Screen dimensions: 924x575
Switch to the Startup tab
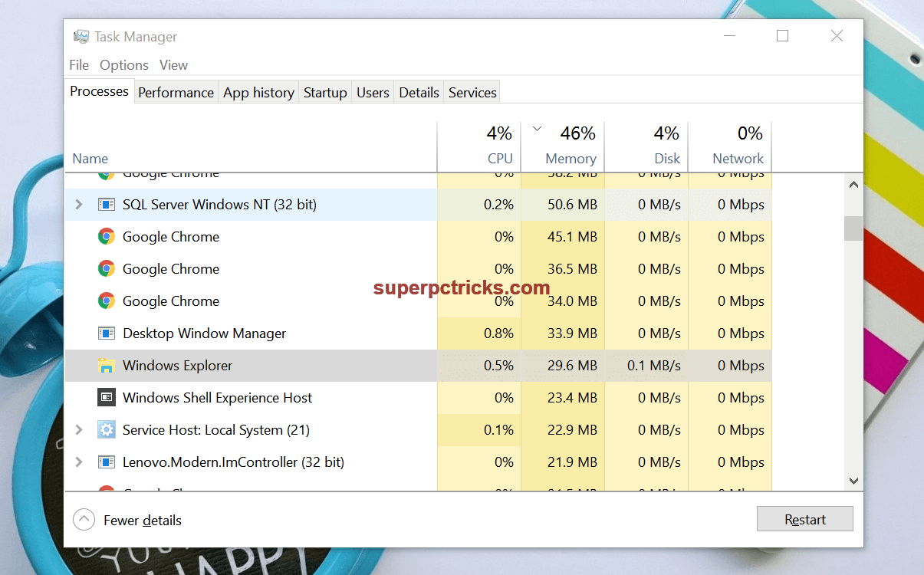[x=324, y=91]
